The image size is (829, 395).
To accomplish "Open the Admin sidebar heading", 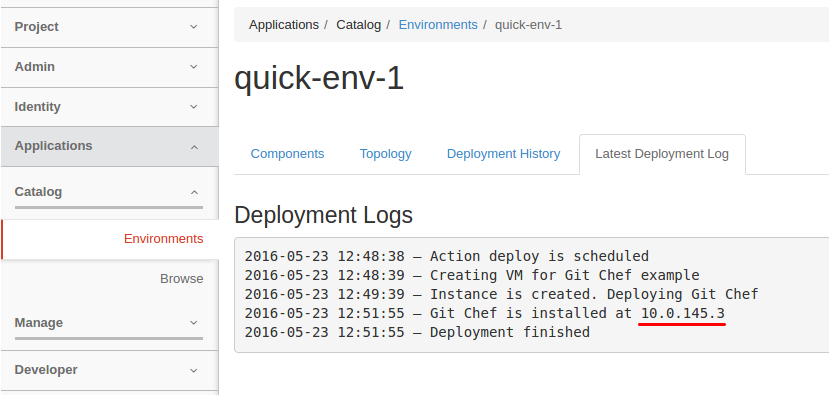I will pyautogui.click(x=34, y=67).
